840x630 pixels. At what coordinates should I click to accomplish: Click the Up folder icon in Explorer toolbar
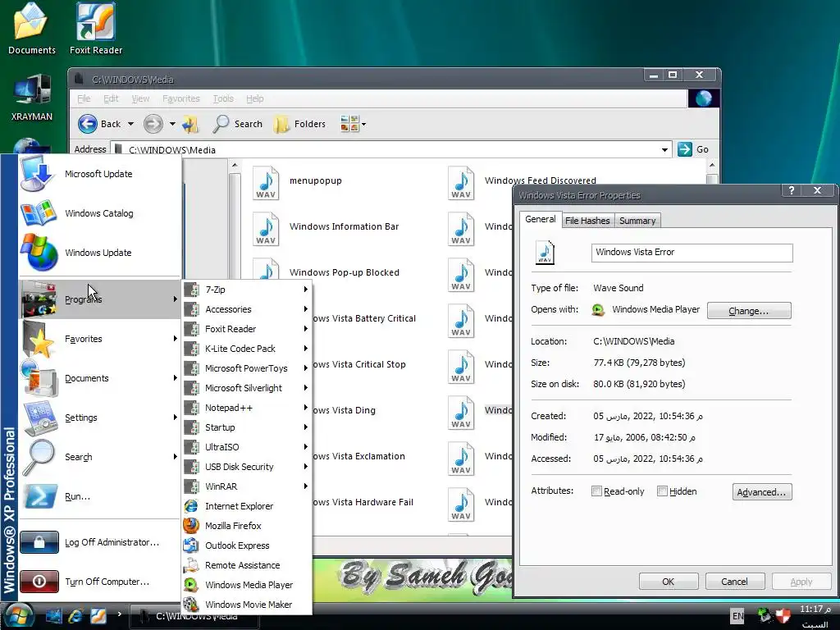190,125
